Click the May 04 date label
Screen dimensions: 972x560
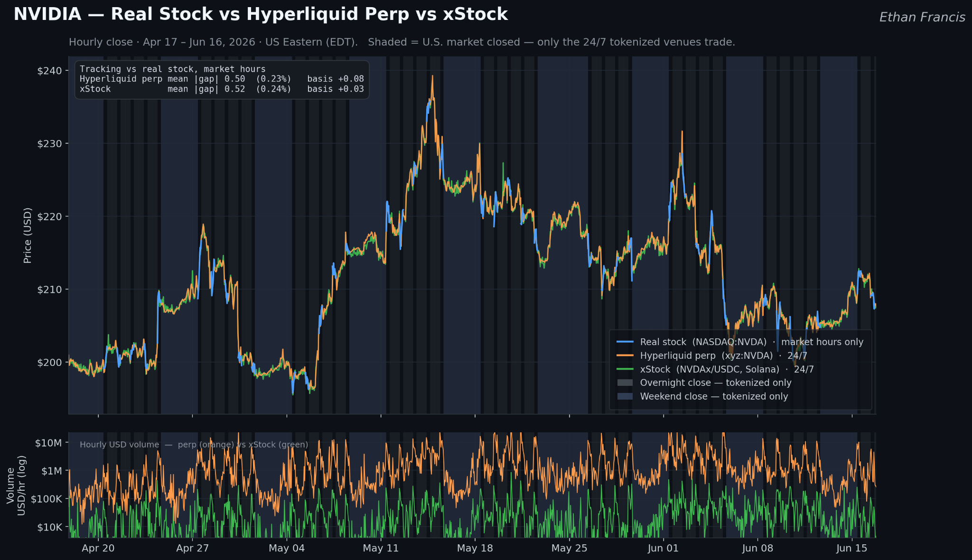tap(287, 548)
